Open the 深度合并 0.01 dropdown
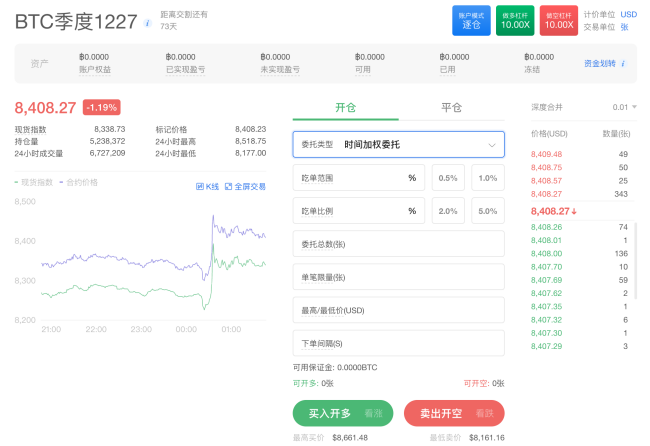 [625, 107]
